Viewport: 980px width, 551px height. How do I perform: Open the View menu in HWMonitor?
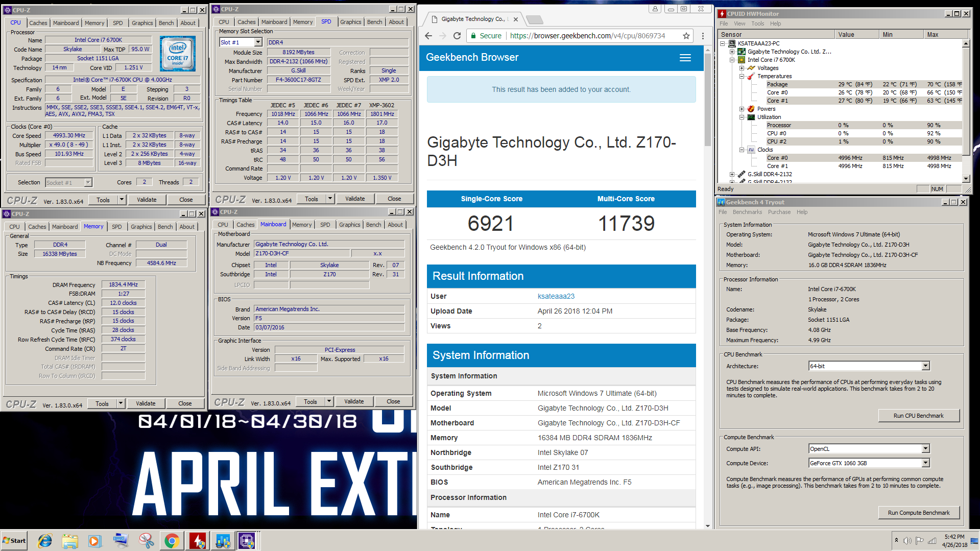[x=739, y=23]
